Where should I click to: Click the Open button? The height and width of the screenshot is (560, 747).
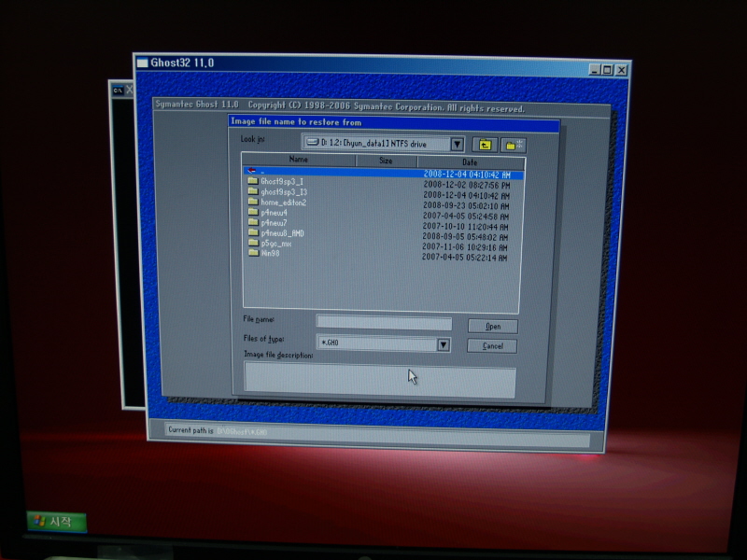click(x=493, y=326)
